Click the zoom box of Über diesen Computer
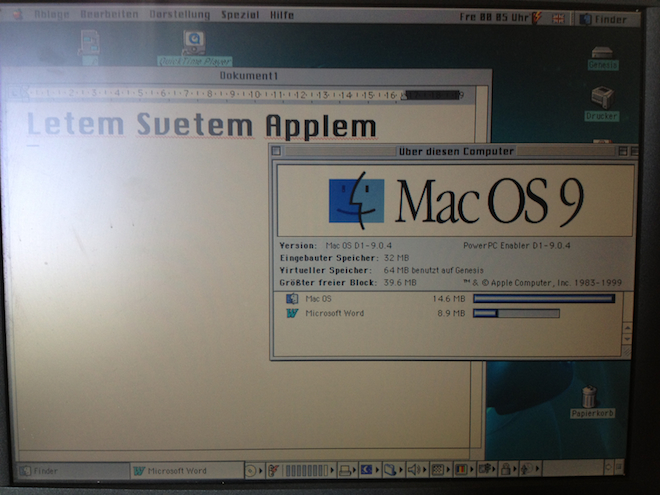 (623, 151)
